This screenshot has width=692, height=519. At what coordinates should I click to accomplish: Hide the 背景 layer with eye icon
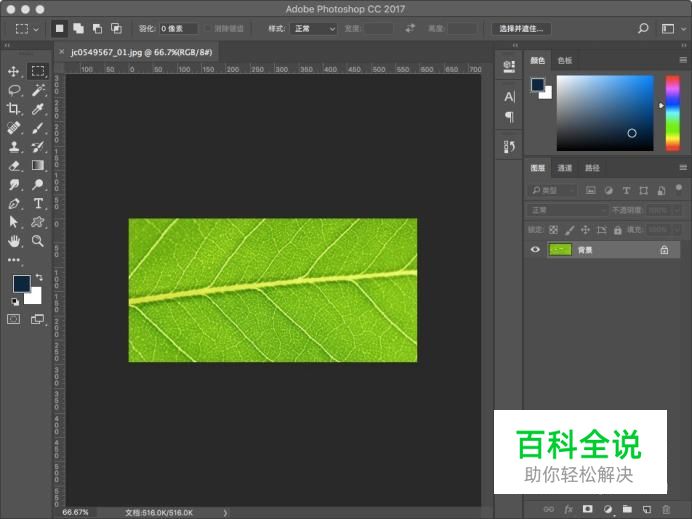[x=535, y=250]
